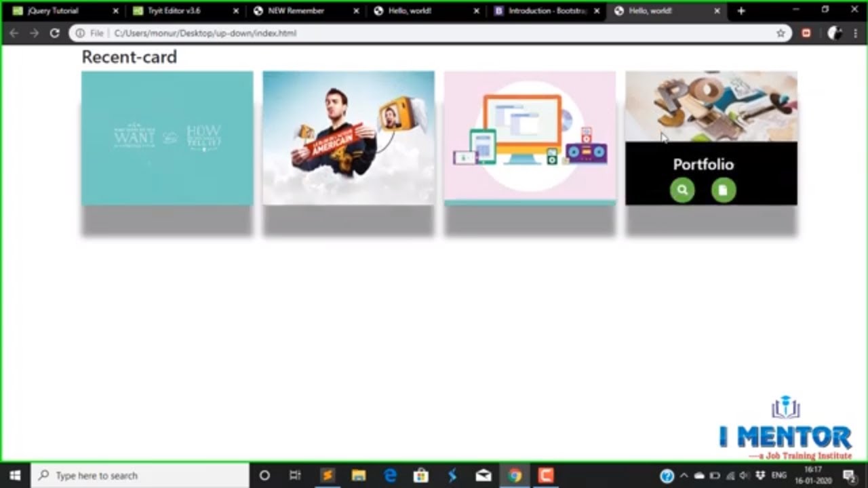The height and width of the screenshot is (488, 868).
Task: Switch to the fourth tab titled Hello, world!
Action: pos(426,11)
